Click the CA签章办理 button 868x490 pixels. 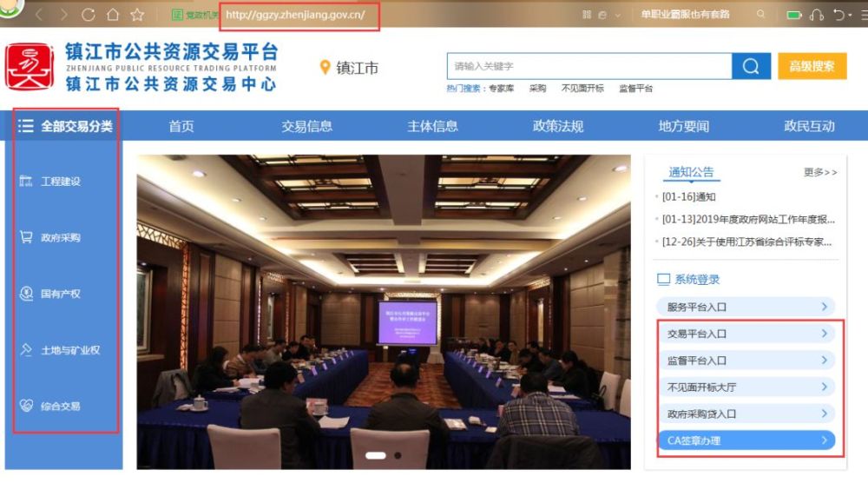pyautogui.click(x=746, y=440)
